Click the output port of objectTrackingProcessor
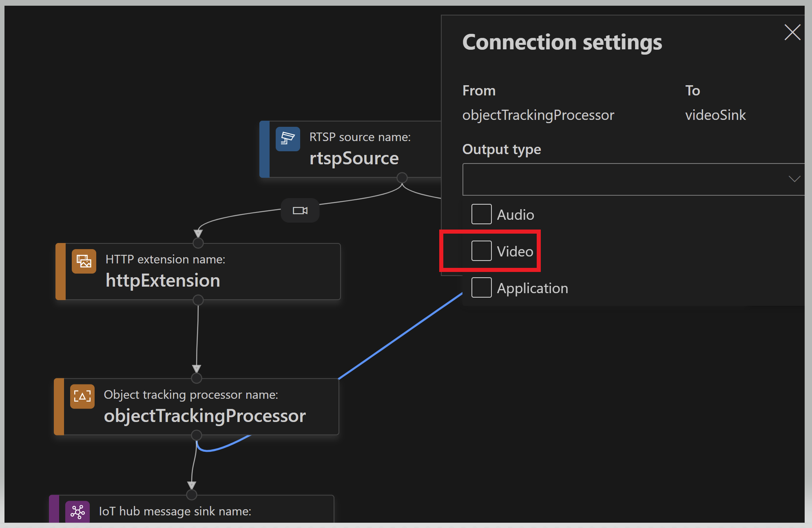 click(196, 435)
